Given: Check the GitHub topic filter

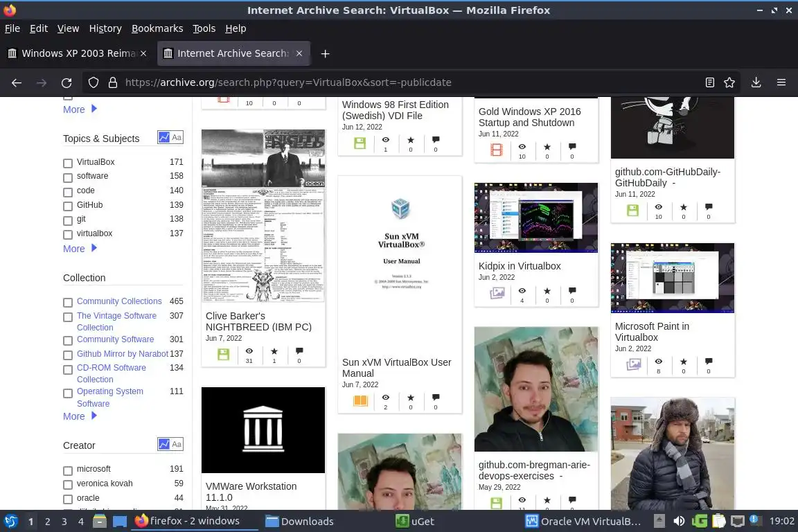Looking at the screenshot, I should point(68,206).
